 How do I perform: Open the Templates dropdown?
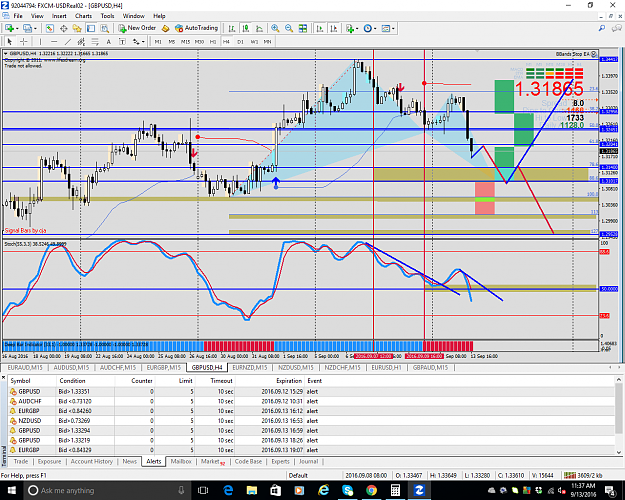pyautogui.click(x=388, y=28)
